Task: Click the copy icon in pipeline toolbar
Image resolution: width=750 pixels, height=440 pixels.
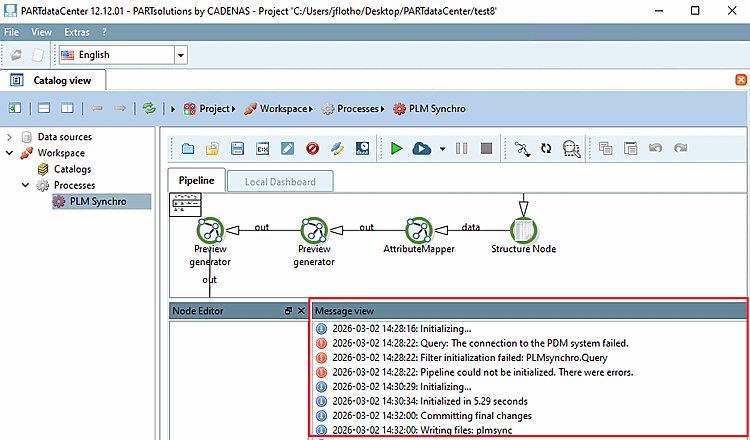Action: click(606, 149)
